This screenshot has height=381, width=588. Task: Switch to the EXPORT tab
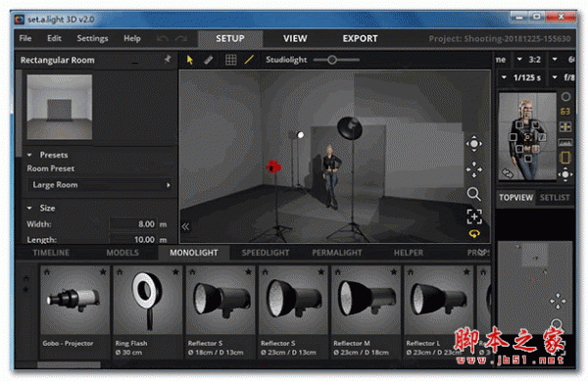[360, 38]
